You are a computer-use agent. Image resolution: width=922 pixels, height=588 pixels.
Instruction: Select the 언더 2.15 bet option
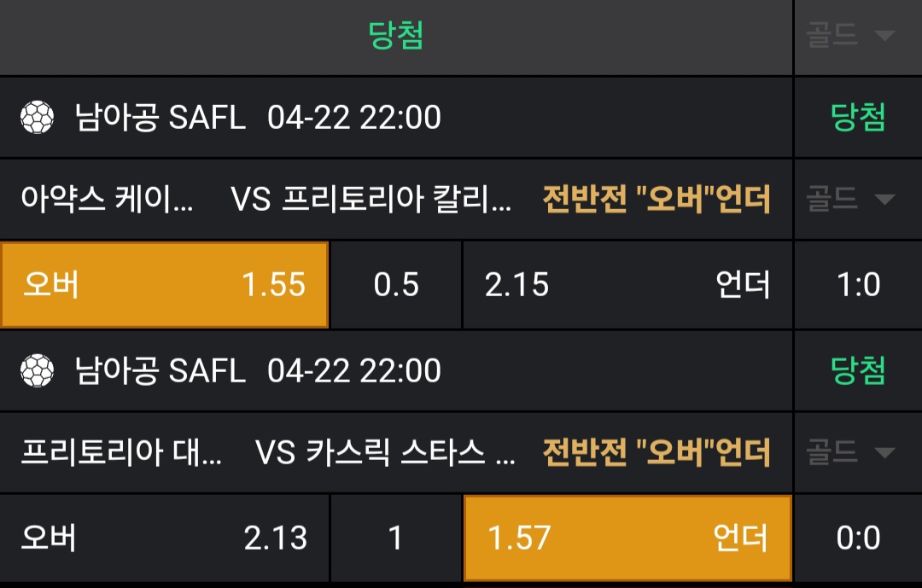[627, 284]
